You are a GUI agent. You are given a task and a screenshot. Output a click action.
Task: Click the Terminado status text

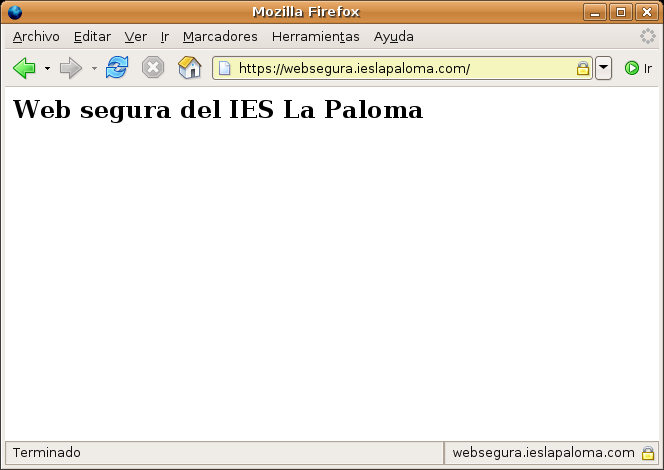click(47, 453)
